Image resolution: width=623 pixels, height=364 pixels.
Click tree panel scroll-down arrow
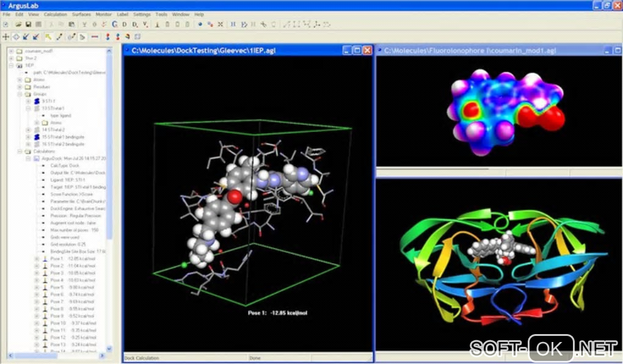click(x=109, y=349)
